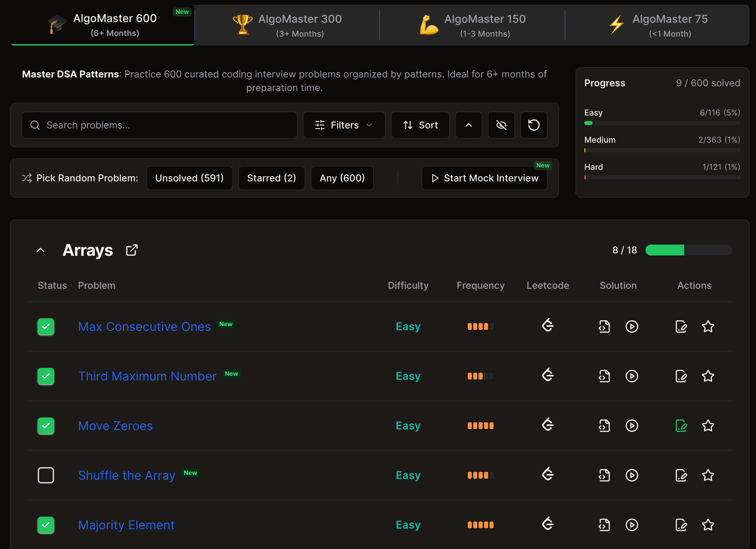Check the Shuffle the Array status box
756x549 pixels.
tap(46, 475)
